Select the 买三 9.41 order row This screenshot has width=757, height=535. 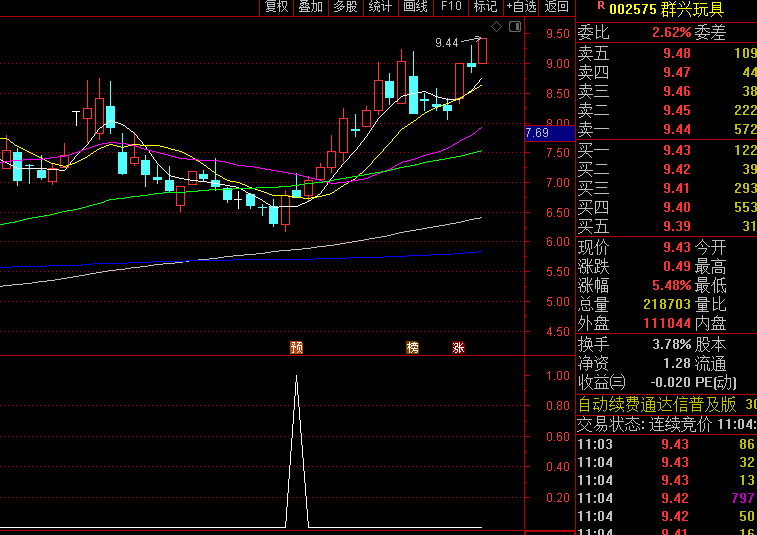click(x=667, y=188)
